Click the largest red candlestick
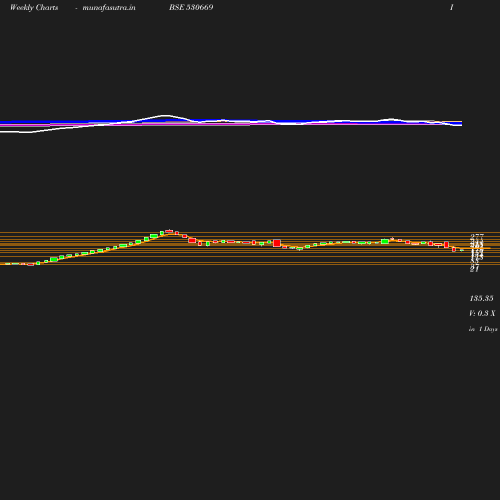 coord(277,243)
